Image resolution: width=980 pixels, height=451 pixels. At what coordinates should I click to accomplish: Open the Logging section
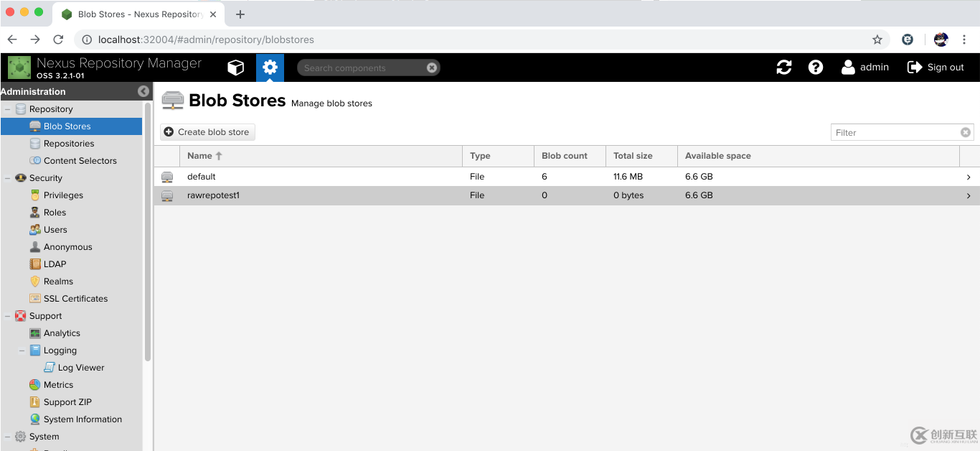coord(60,350)
